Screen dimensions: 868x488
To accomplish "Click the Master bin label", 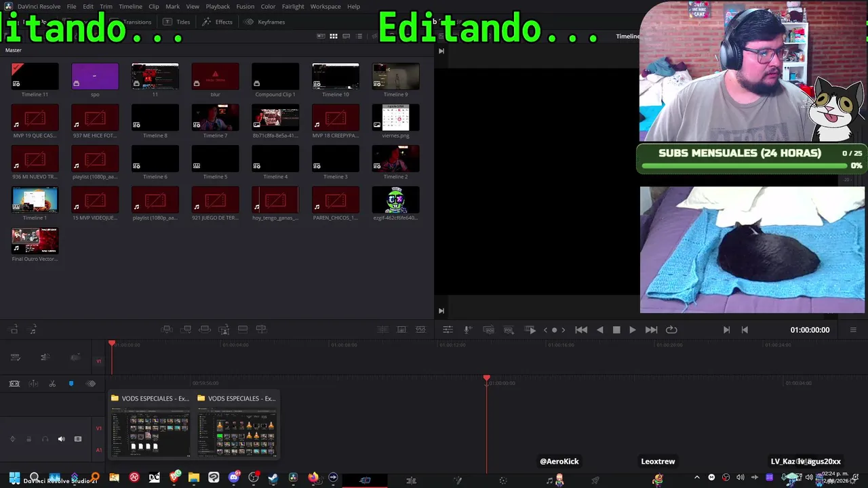I will (x=14, y=50).
